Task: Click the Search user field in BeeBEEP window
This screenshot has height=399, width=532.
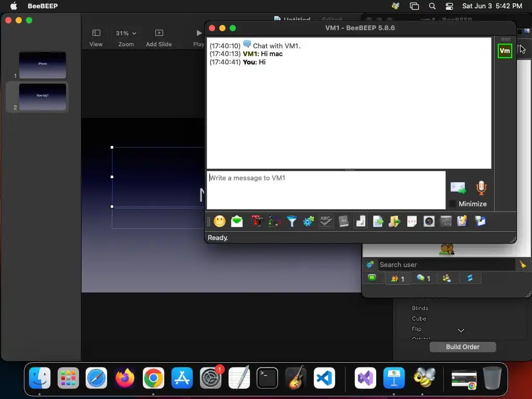Action: click(x=446, y=264)
